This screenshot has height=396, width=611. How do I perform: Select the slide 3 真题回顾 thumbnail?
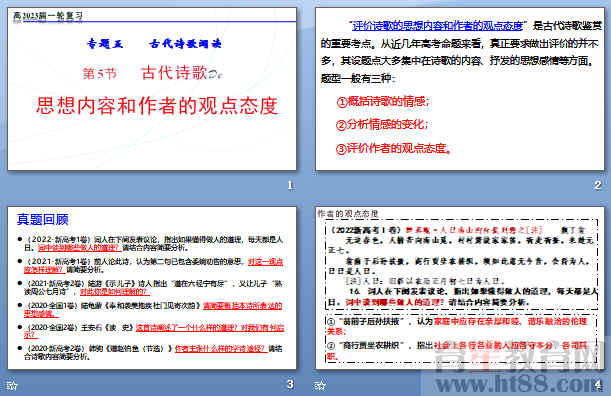pyautogui.click(x=152, y=288)
